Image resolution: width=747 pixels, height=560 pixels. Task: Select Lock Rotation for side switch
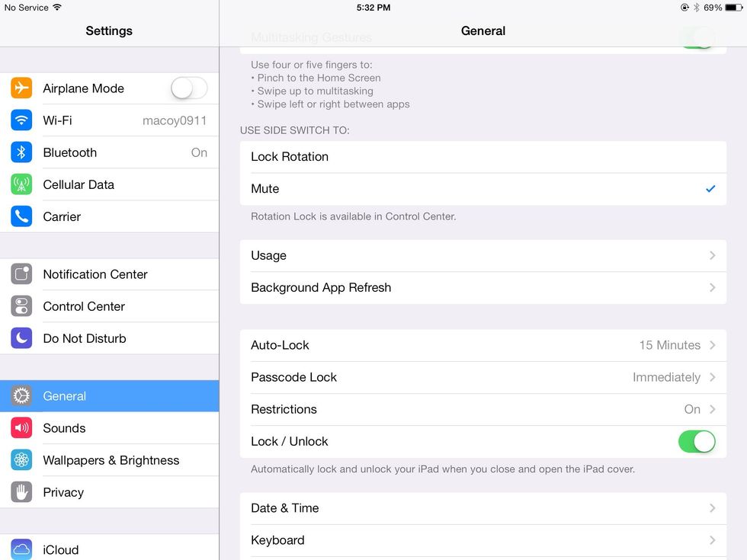pos(483,157)
